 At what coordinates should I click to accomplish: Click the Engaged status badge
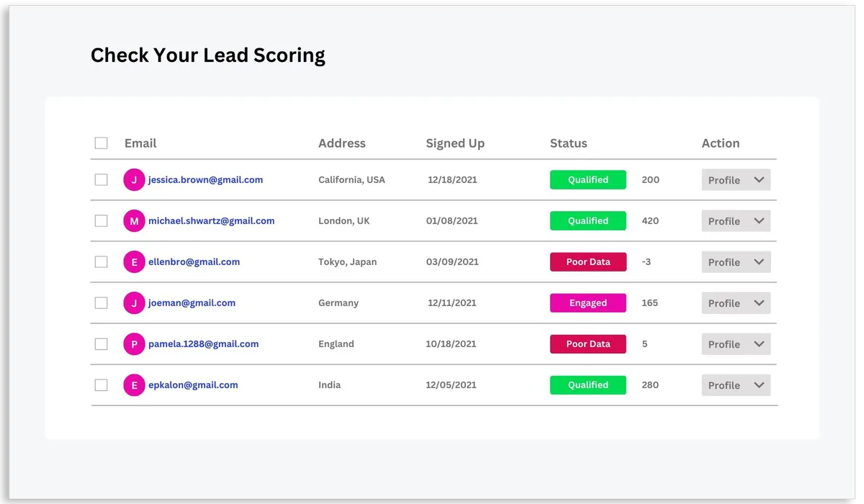tap(588, 303)
